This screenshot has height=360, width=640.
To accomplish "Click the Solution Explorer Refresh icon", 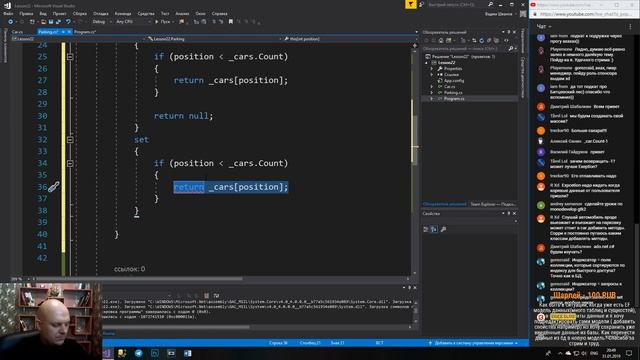I will [x=482, y=40].
